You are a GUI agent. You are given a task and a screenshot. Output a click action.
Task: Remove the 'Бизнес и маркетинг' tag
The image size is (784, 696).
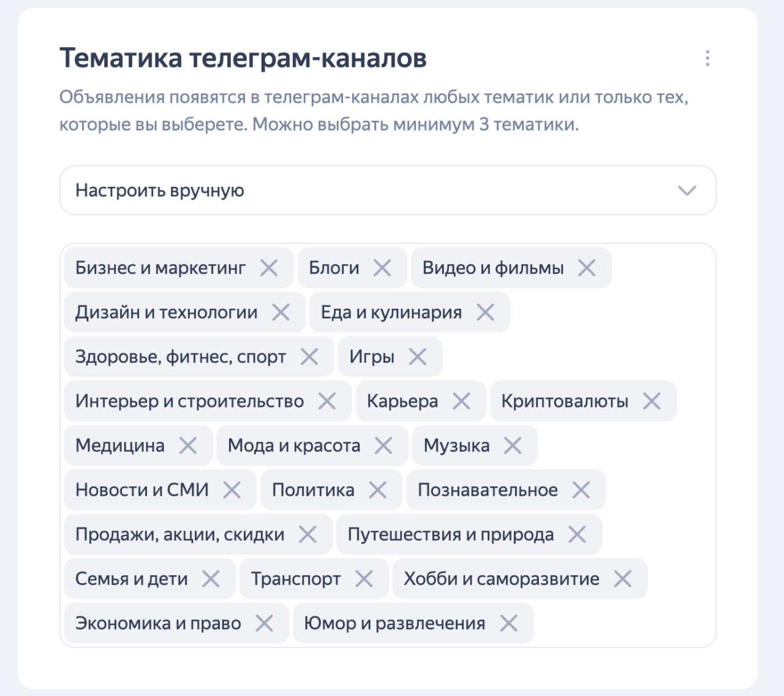point(269,268)
